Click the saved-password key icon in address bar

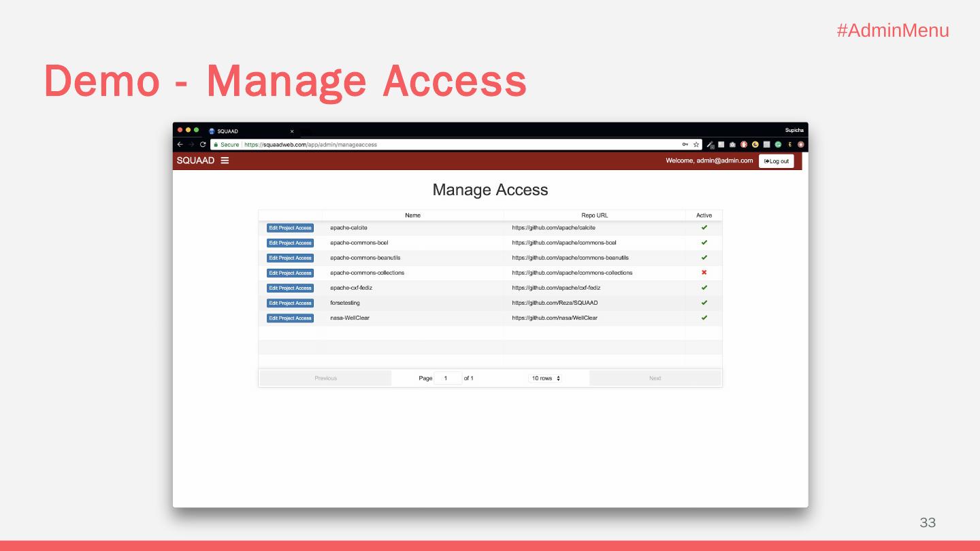pos(685,144)
